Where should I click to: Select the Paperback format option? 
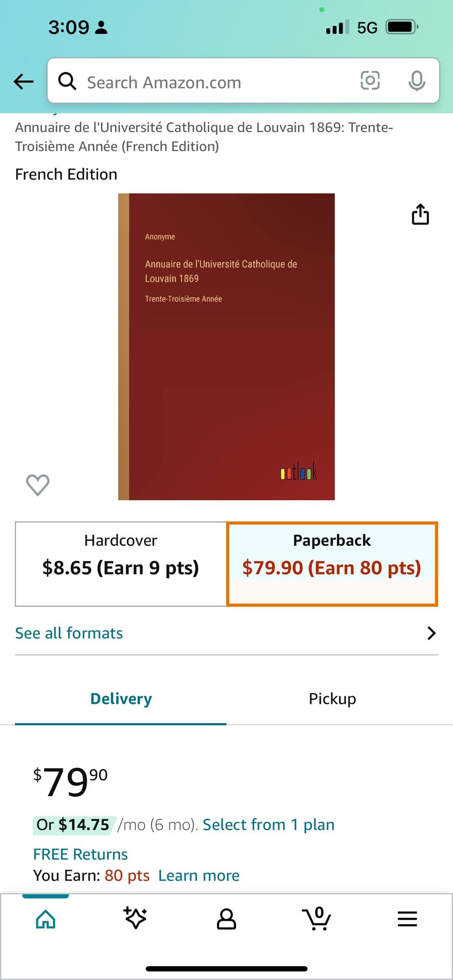(x=332, y=564)
